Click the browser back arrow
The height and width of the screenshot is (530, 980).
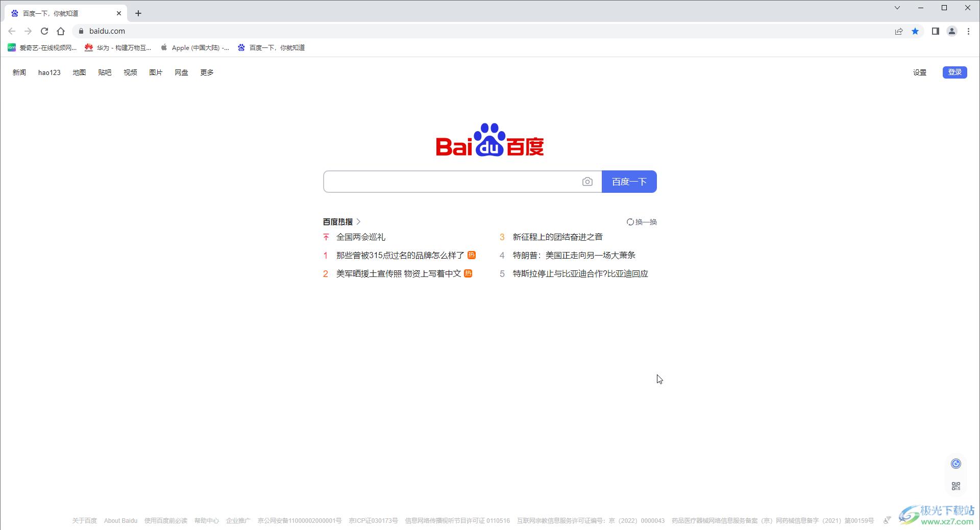click(12, 31)
